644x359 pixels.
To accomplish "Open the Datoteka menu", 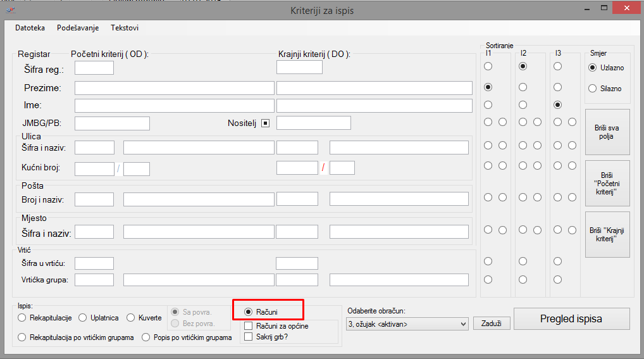I will 30,28.
